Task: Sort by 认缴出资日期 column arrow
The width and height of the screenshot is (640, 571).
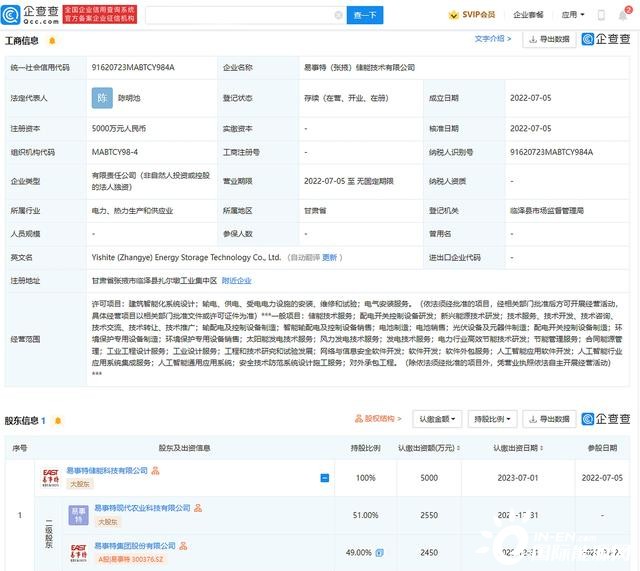Action: click(x=542, y=448)
